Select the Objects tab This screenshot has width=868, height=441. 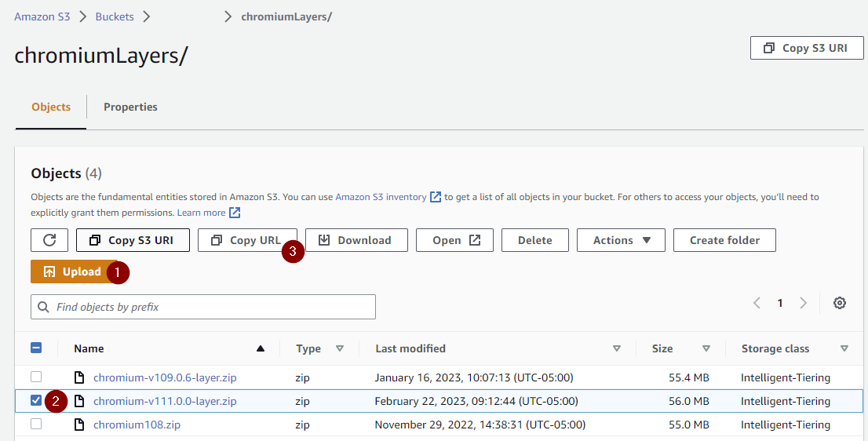click(x=51, y=107)
